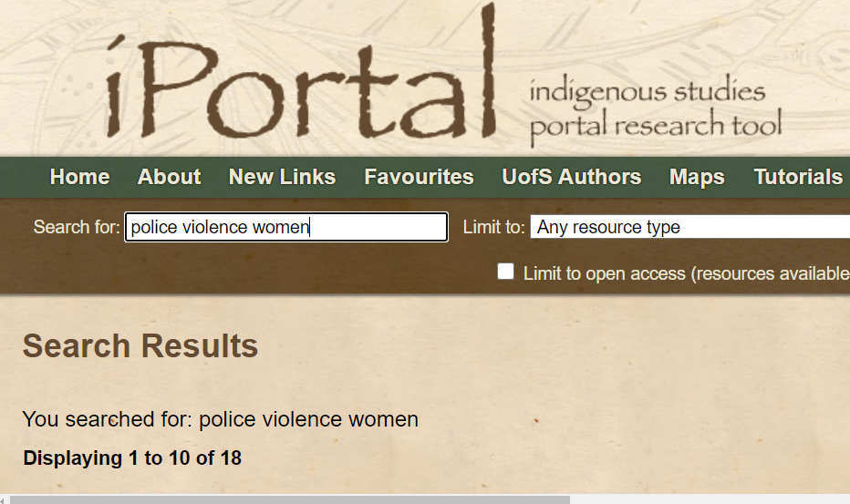This screenshot has height=504, width=850.
Task: Go to the About page
Action: [x=169, y=177]
